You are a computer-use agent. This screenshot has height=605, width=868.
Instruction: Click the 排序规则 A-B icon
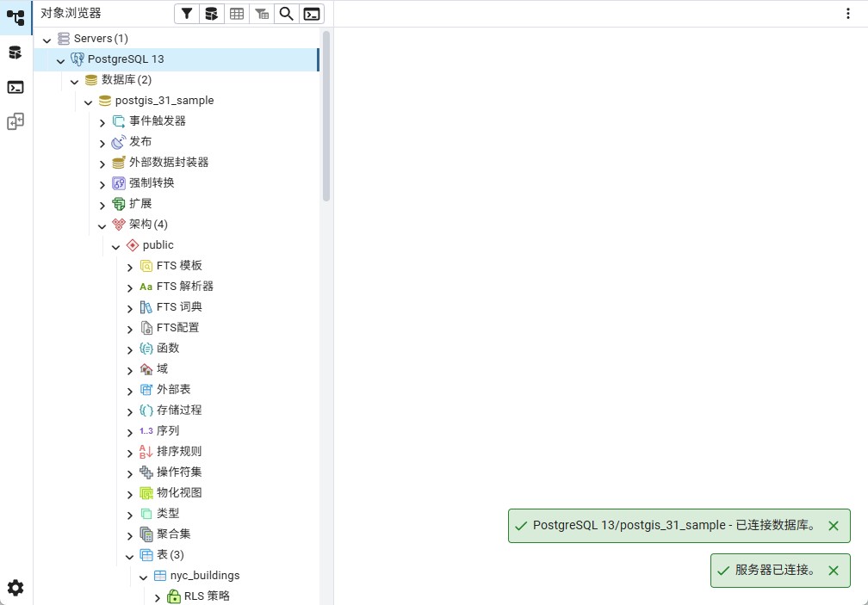click(146, 451)
